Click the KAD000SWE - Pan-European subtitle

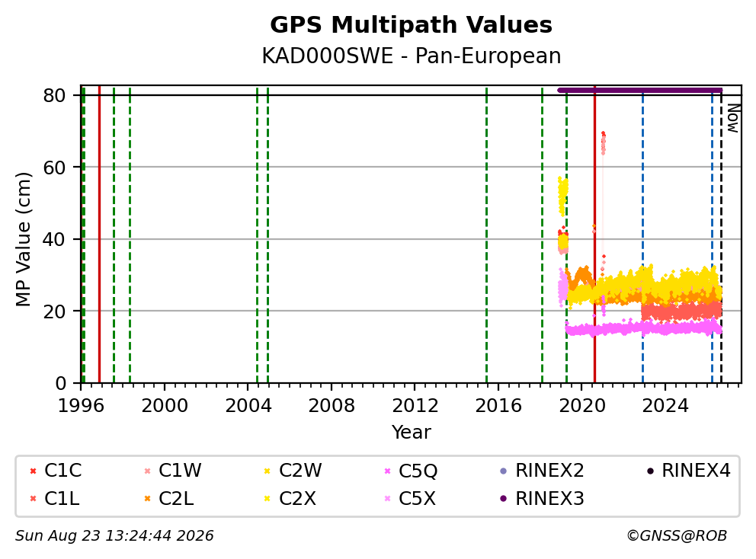click(x=412, y=56)
